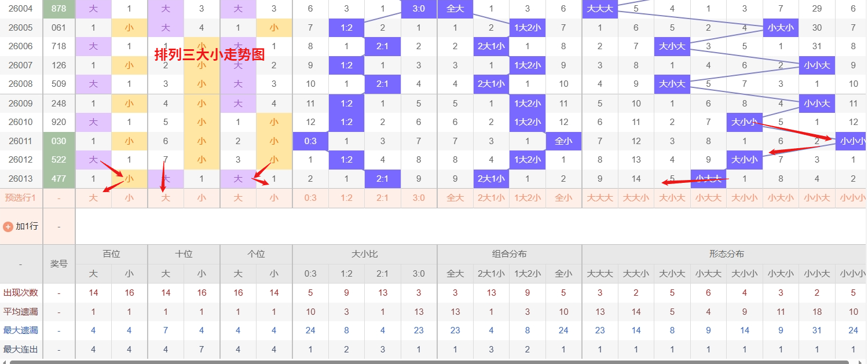Click the 平均遗漏 statistics row label

pos(21,312)
